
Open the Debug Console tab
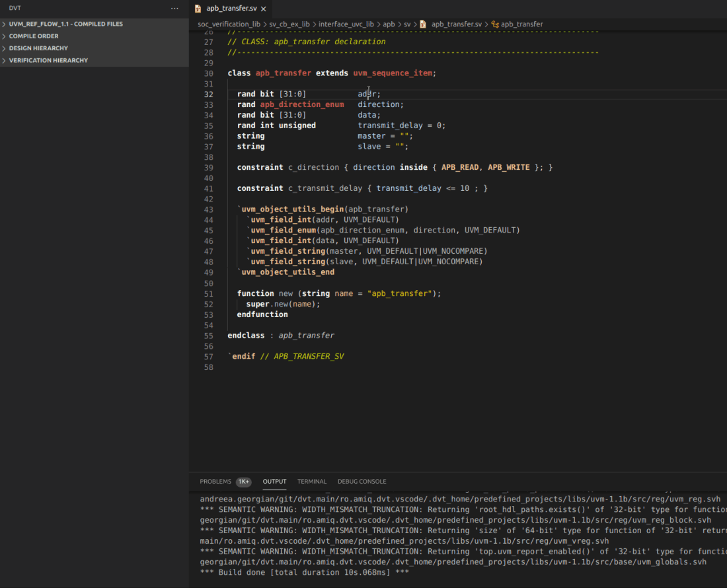[362, 482]
